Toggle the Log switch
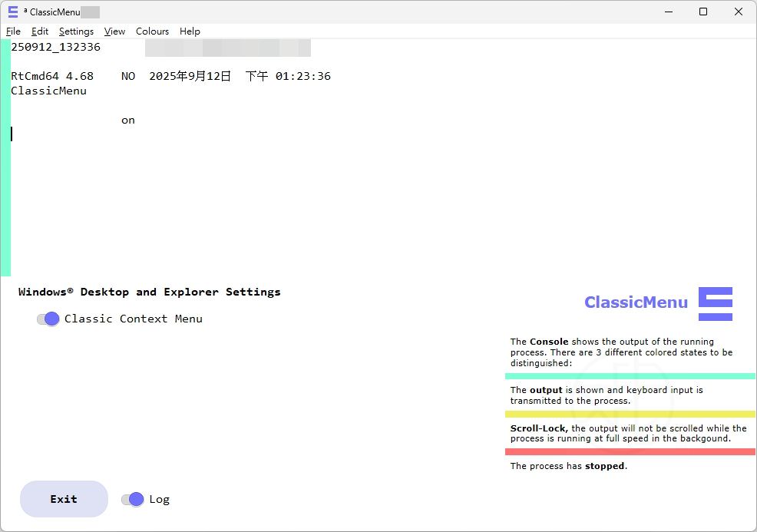Image resolution: width=757 pixels, height=532 pixels. point(133,499)
